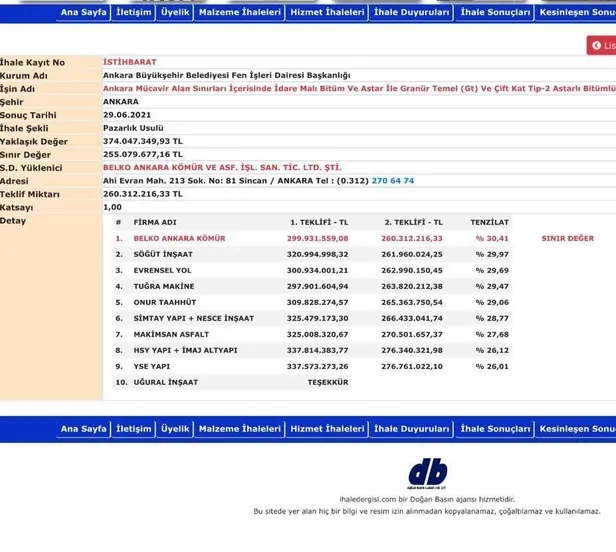
Task: Open İhale Sonuçları in the top navigation
Action: click(x=494, y=12)
